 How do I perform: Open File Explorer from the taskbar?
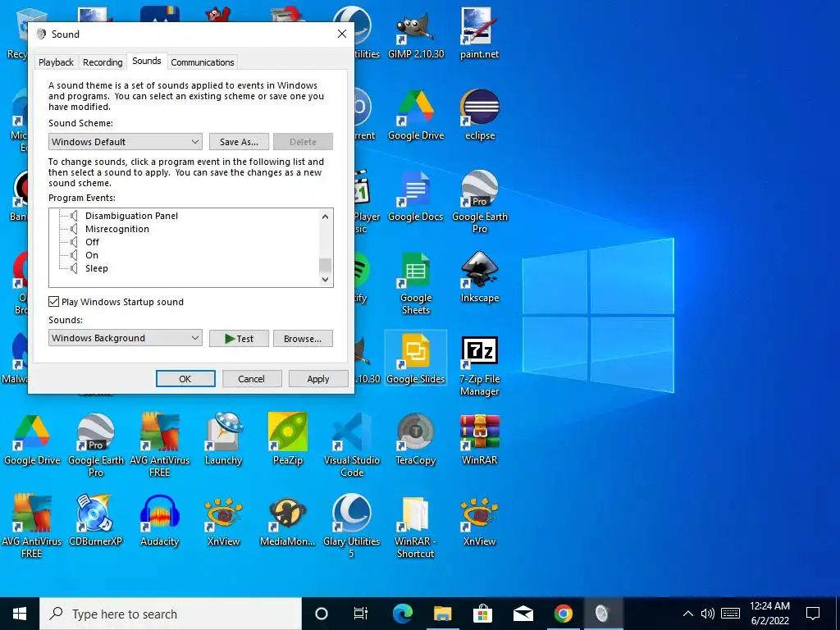(x=442, y=614)
